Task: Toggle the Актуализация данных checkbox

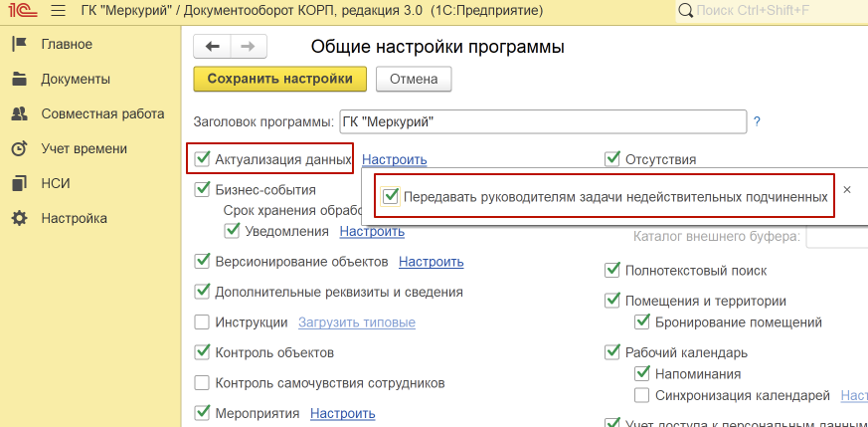Action: coord(203,158)
